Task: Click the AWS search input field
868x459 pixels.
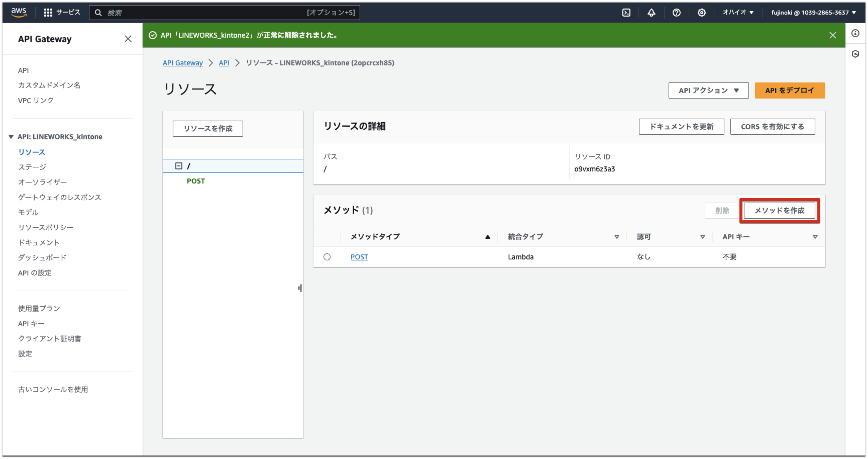Action: (206, 13)
